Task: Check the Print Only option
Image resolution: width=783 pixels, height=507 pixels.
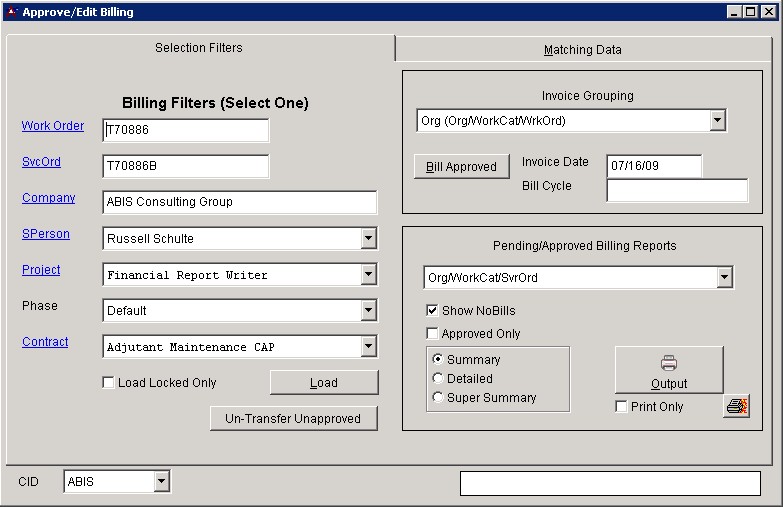Action: point(621,407)
